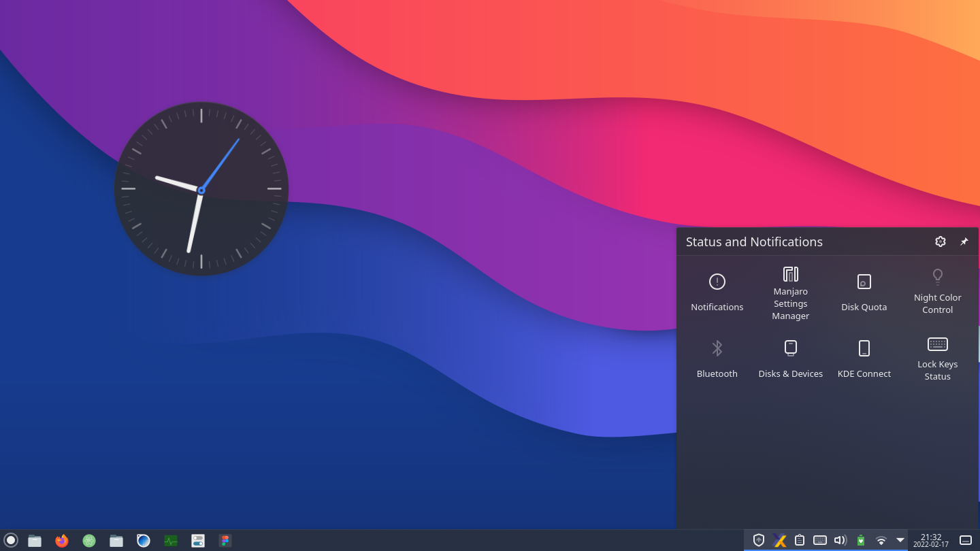
Task: Open KDE Connect entry
Action: [864, 359]
